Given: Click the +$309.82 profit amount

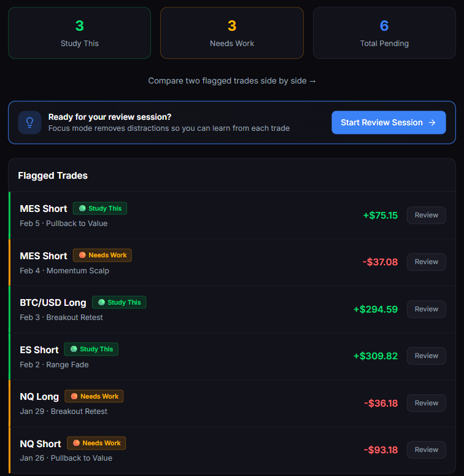Looking at the screenshot, I should [x=375, y=356].
